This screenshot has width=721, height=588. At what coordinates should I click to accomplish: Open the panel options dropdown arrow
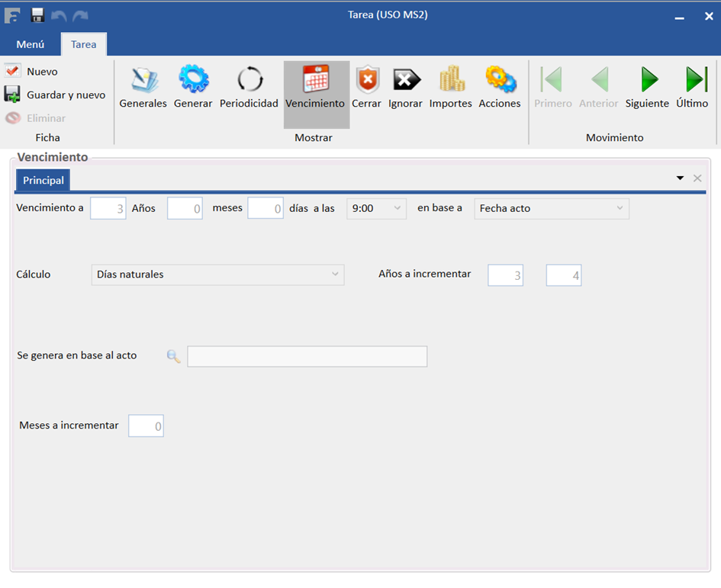click(680, 178)
